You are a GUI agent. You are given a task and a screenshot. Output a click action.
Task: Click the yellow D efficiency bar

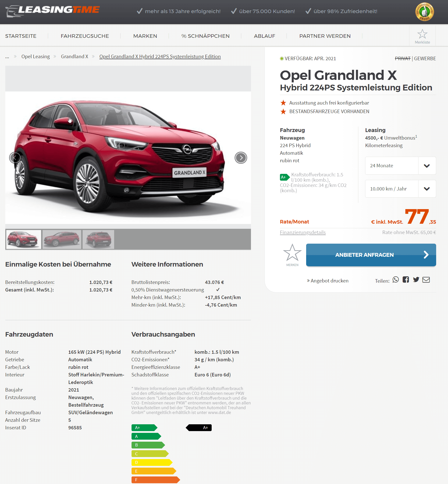coord(152,462)
